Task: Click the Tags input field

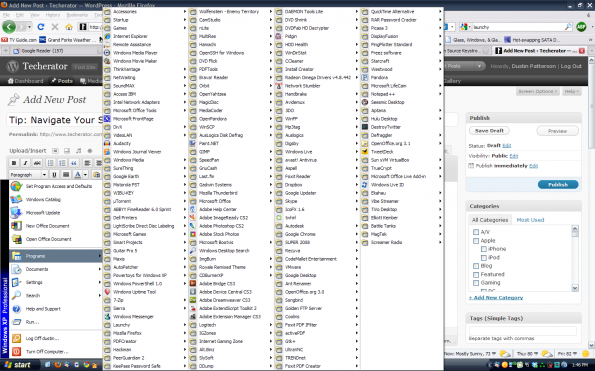Action: point(523,330)
